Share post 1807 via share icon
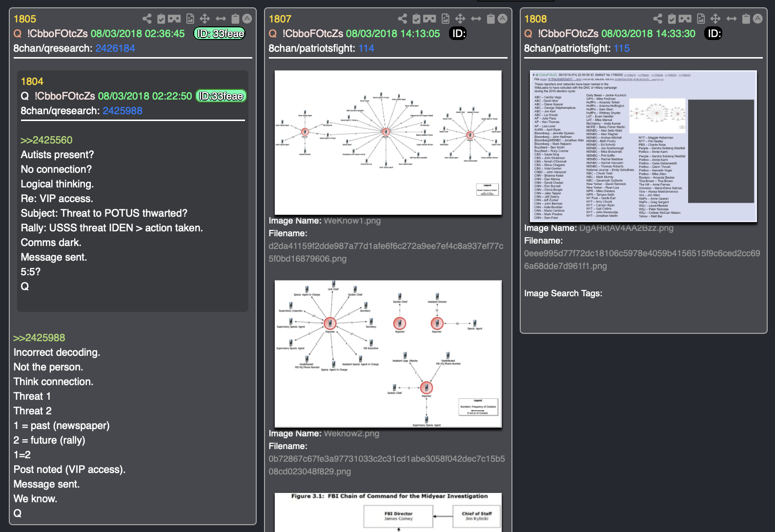 [x=402, y=19]
